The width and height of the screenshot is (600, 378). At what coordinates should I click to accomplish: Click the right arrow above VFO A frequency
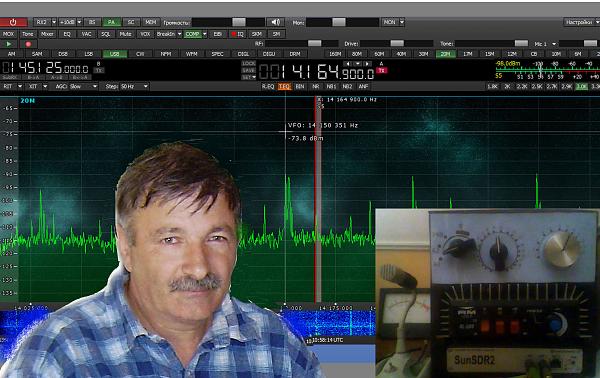367,64
